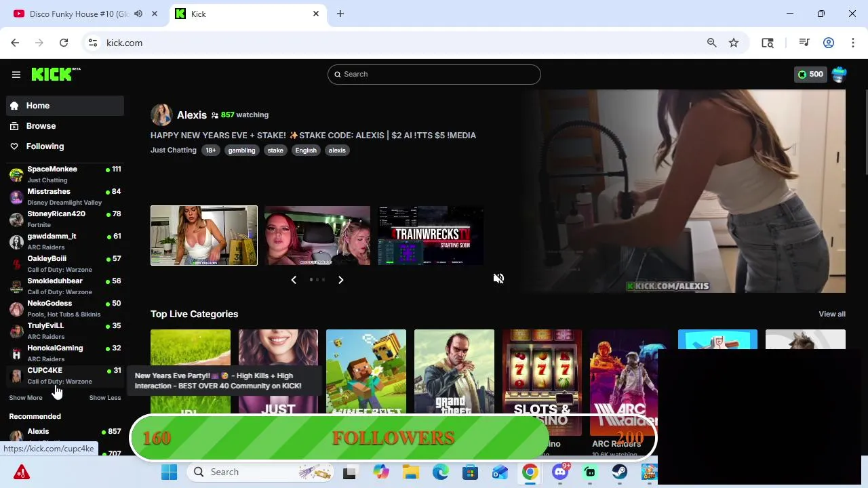Open the Kick hamburger sidebar menu

tap(16, 75)
